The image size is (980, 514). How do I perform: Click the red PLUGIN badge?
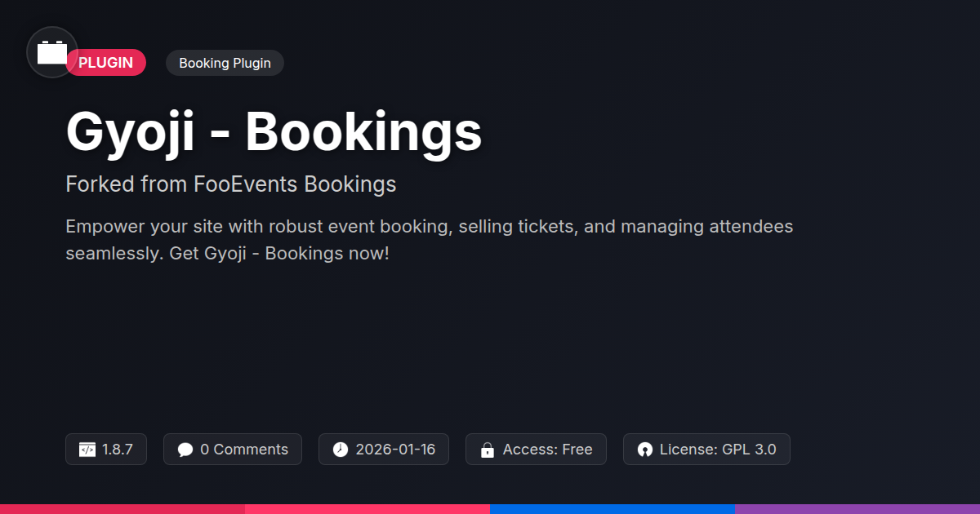pos(106,63)
